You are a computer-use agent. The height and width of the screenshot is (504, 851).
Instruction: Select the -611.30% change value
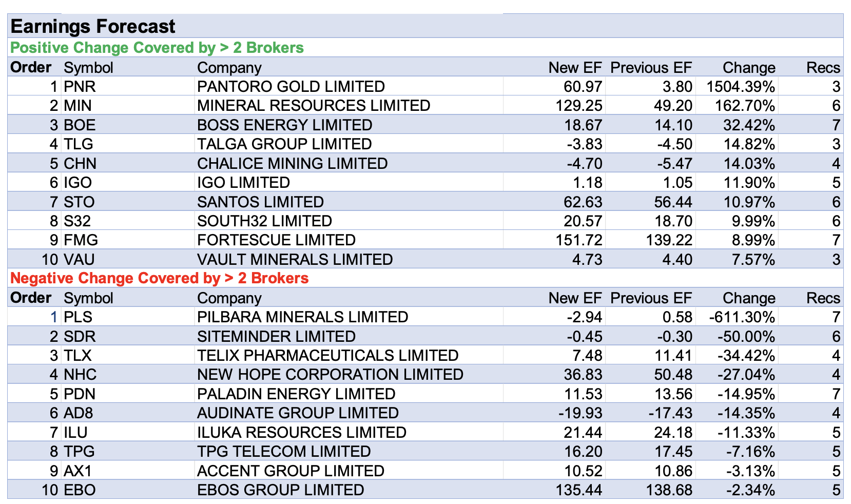(x=742, y=317)
